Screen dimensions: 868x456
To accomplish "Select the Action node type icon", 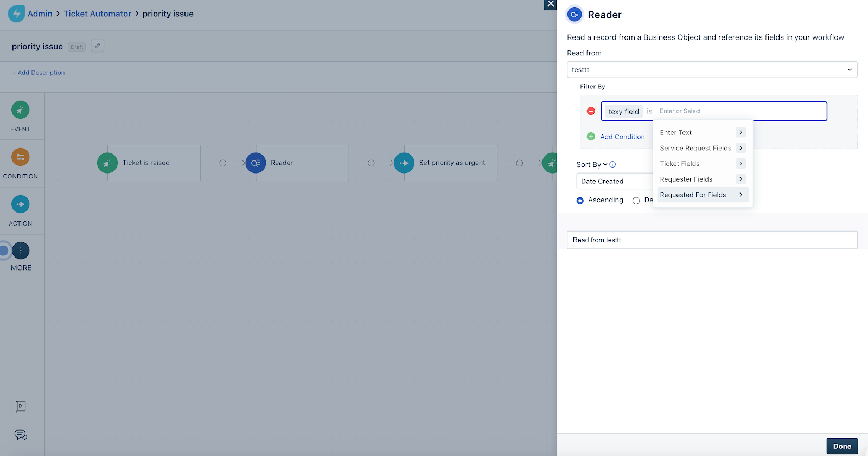I will click(21, 204).
